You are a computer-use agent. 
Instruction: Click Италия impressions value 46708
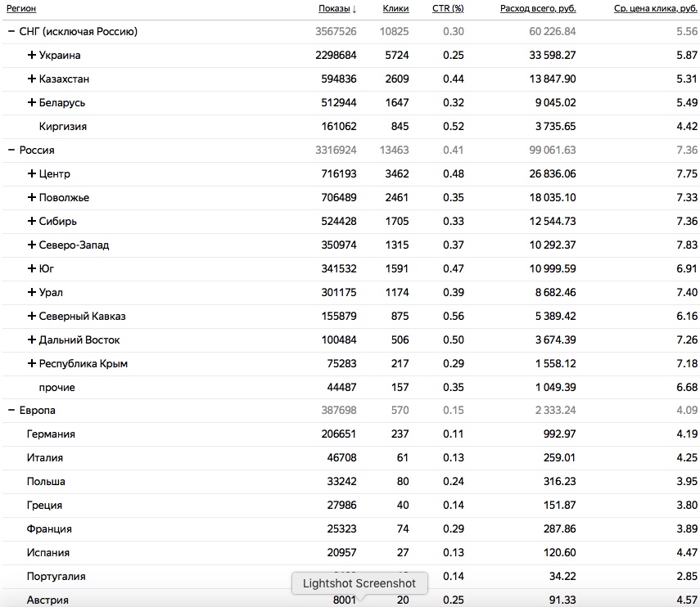(341, 457)
